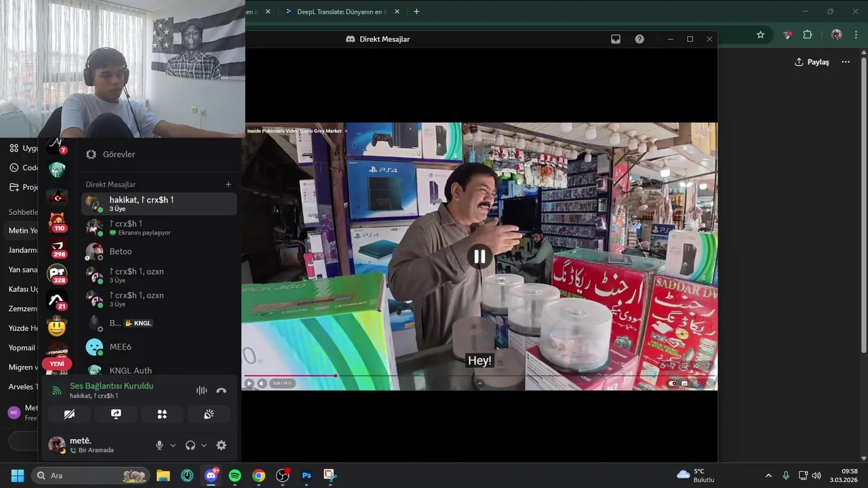Screen dimensions: 868x488
Task: Open Discord user settings gear
Action: 221,445
